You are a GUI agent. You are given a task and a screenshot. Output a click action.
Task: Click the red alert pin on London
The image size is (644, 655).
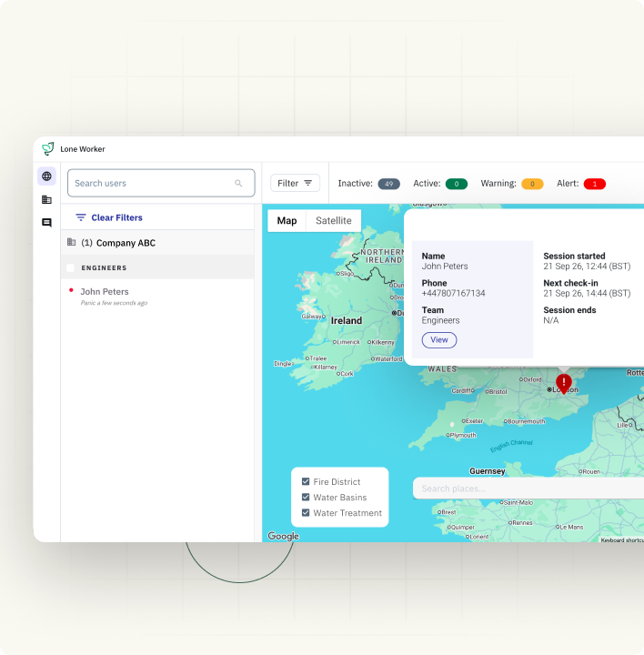click(x=564, y=384)
